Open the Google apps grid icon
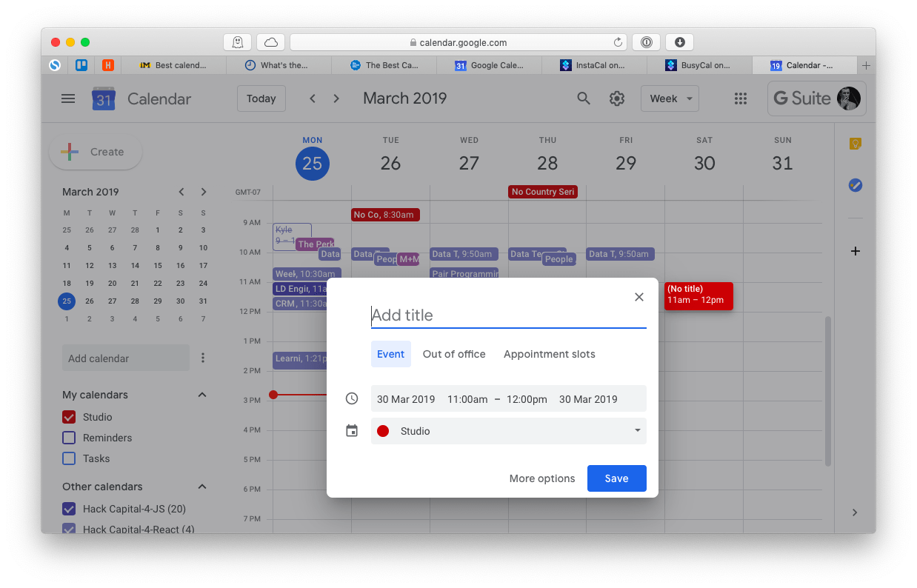 (740, 98)
